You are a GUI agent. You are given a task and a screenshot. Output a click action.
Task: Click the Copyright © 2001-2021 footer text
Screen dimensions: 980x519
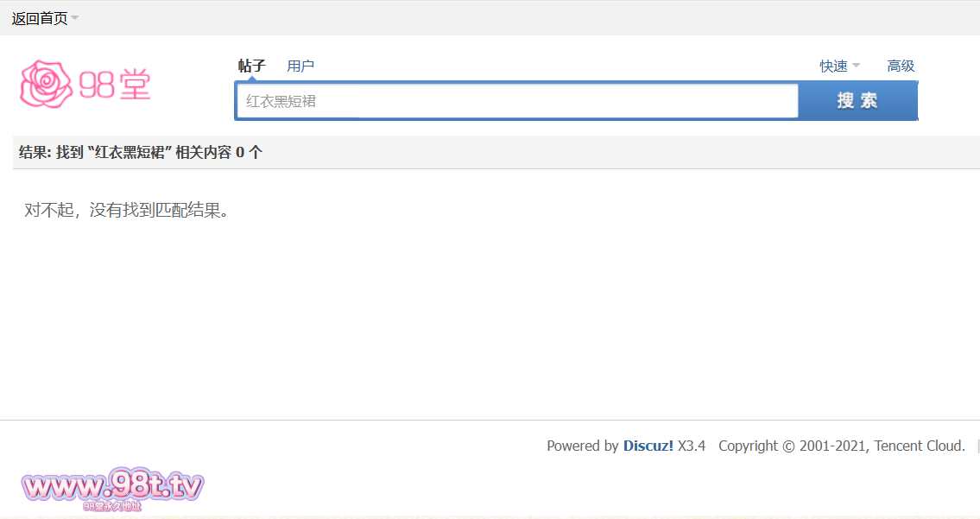tap(793, 446)
